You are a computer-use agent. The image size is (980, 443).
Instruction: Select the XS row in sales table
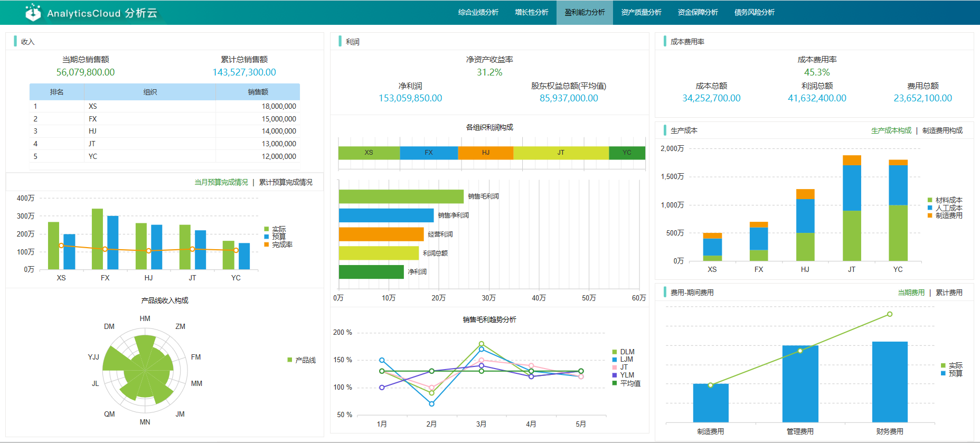[165, 106]
